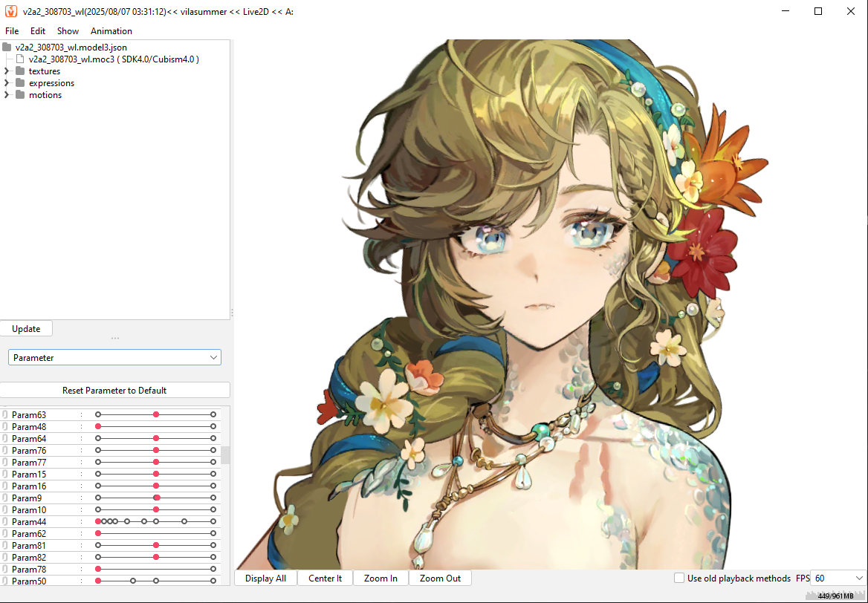868x603 pixels.
Task: Enable Use old playback methods checkbox
Action: coord(678,578)
